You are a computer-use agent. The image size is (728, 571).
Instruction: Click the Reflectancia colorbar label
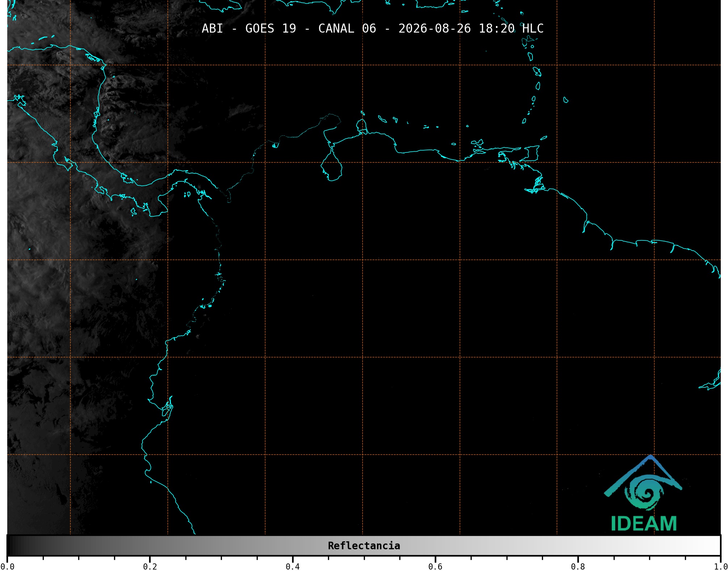(x=364, y=546)
